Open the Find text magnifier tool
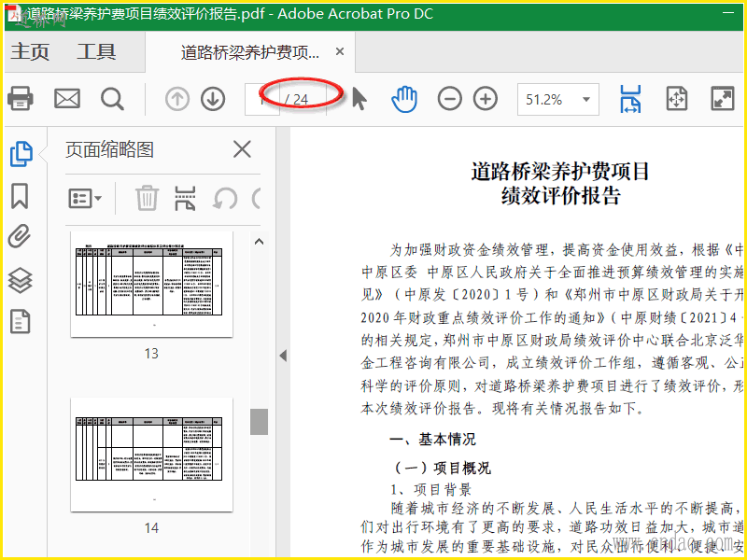Image resolution: width=747 pixels, height=560 pixels. tap(112, 99)
